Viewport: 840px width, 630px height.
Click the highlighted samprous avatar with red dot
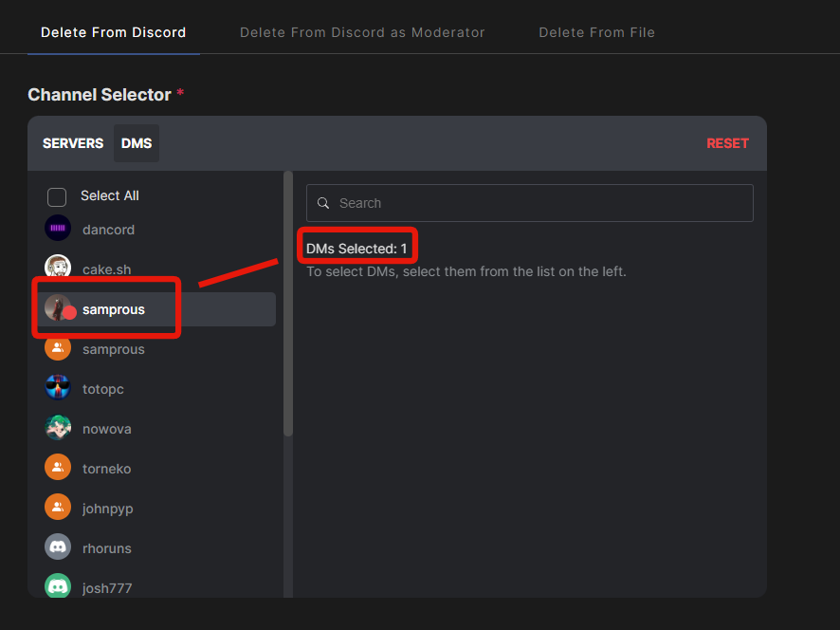tap(57, 307)
